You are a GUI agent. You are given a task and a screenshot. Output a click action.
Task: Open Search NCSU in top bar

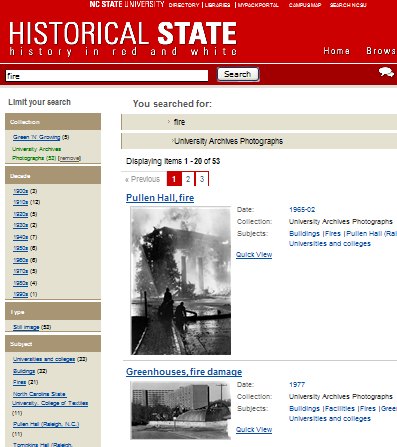pyautogui.click(x=348, y=5)
